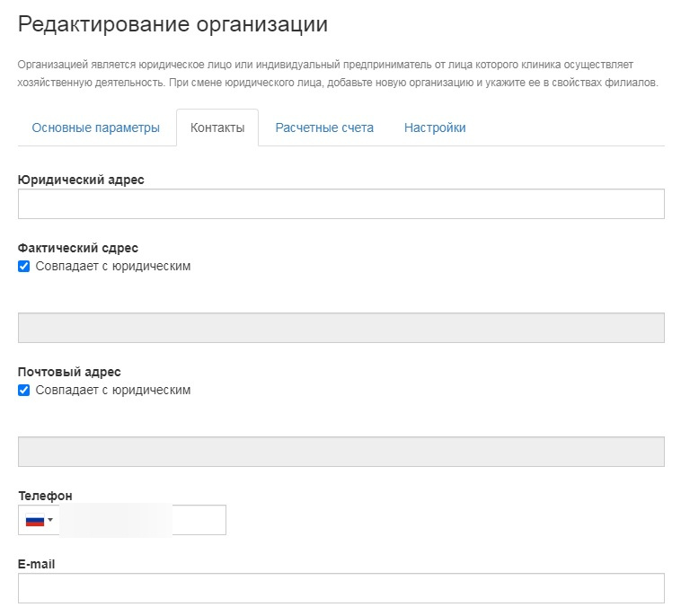The height and width of the screenshot is (616, 681).
Task: Click the Редактирование организации heading
Action: click(172, 24)
